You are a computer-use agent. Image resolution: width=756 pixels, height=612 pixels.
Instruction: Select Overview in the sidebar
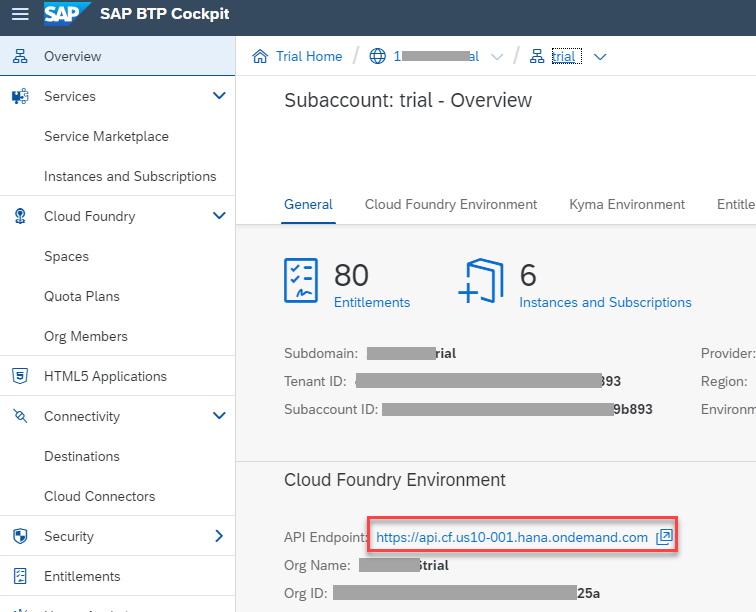(x=117, y=56)
